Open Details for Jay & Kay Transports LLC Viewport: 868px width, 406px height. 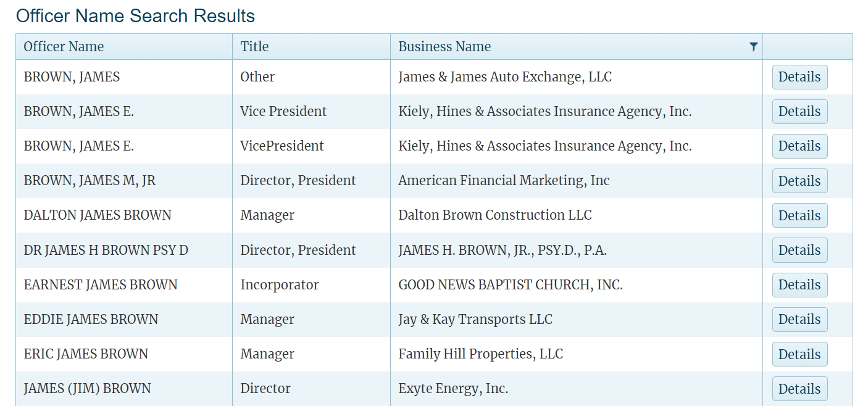799,319
